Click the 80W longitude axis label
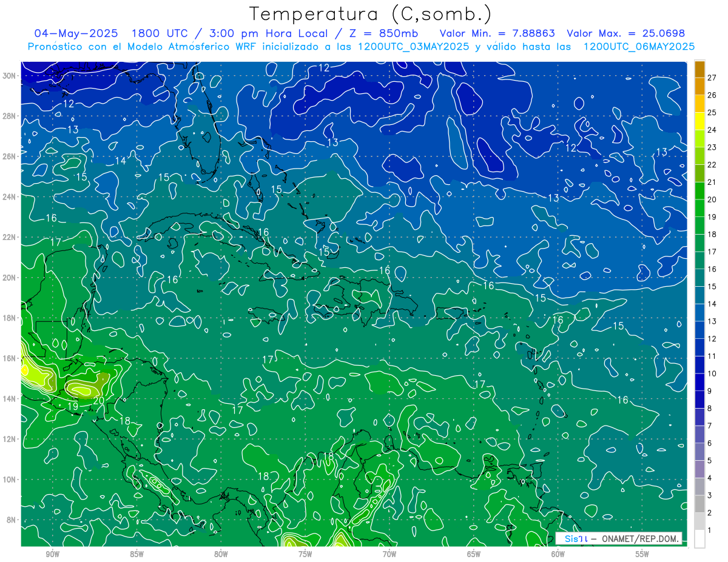This screenshot has width=728, height=562. point(221,554)
